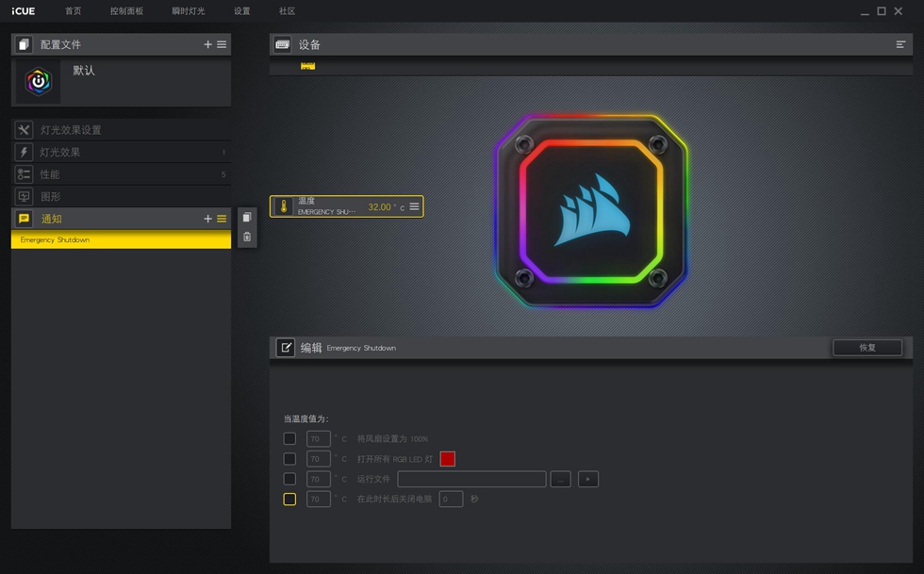This screenshot has height=574, width=924.
Task: Switch to the 瞬时灯光 tab
Action: (x=188, y=11)
